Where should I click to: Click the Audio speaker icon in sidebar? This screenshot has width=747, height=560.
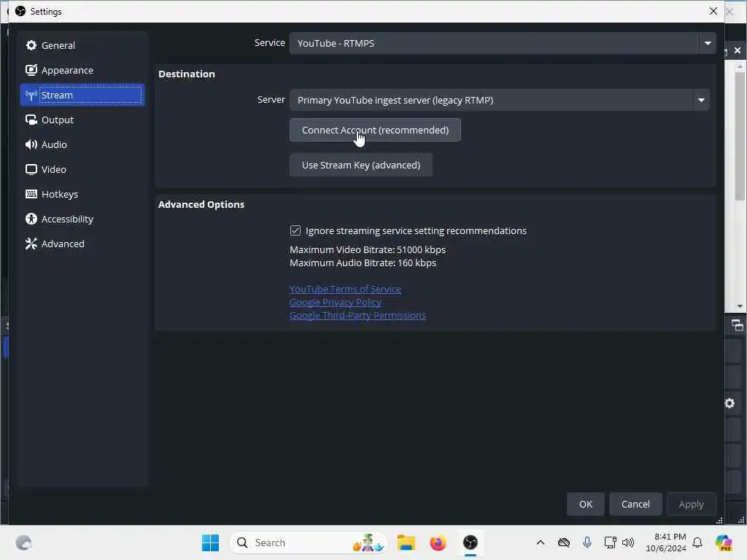pyautogui.click(x=31, y=144)
